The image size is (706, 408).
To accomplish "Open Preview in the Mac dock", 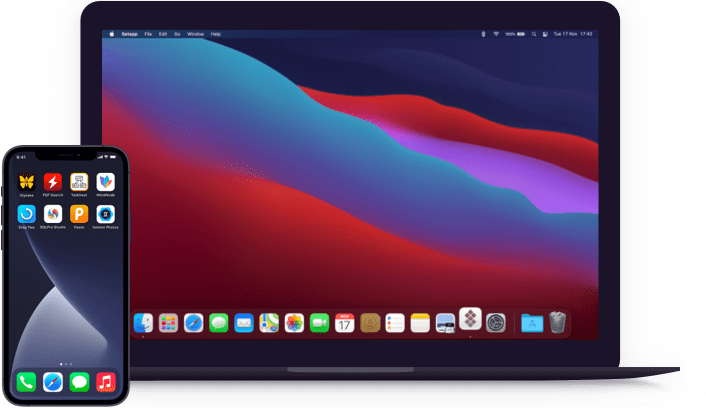I will point(446,323).
